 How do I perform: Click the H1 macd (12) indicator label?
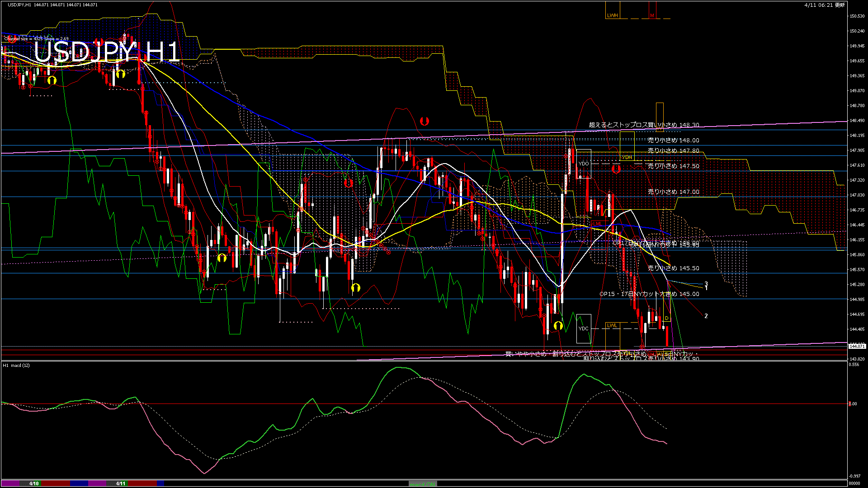16,365
